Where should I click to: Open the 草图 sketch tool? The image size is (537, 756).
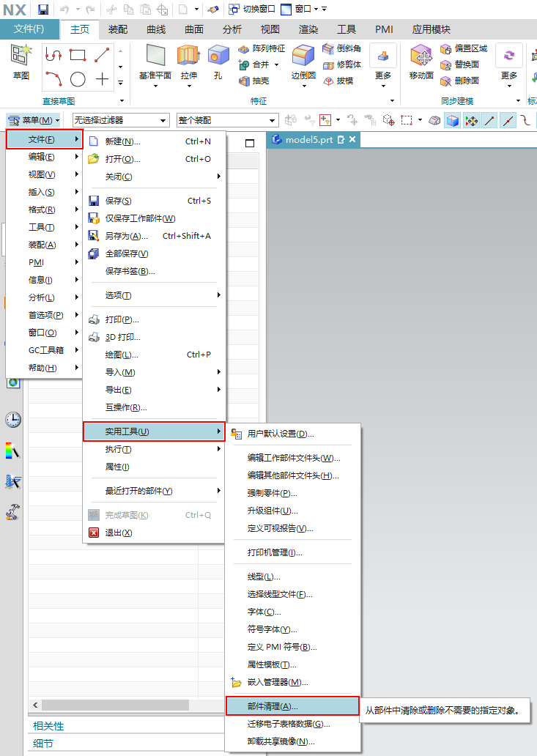(x=21, y=62)
